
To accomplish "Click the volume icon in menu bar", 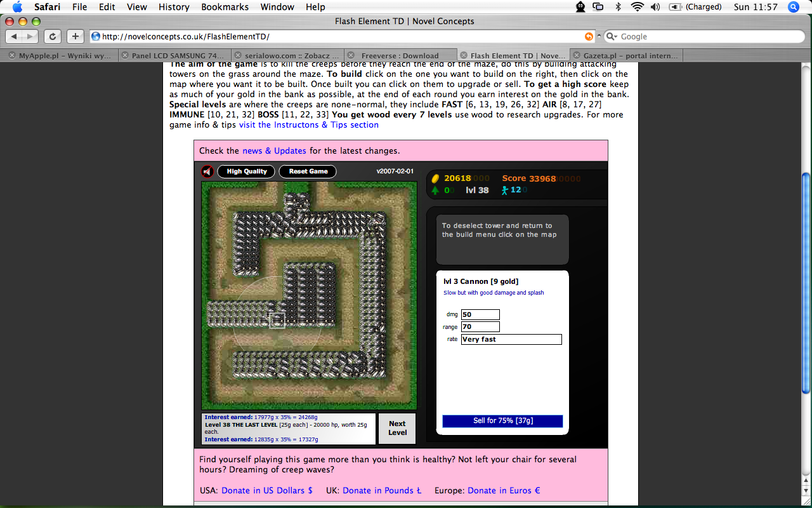I will 655,7.
